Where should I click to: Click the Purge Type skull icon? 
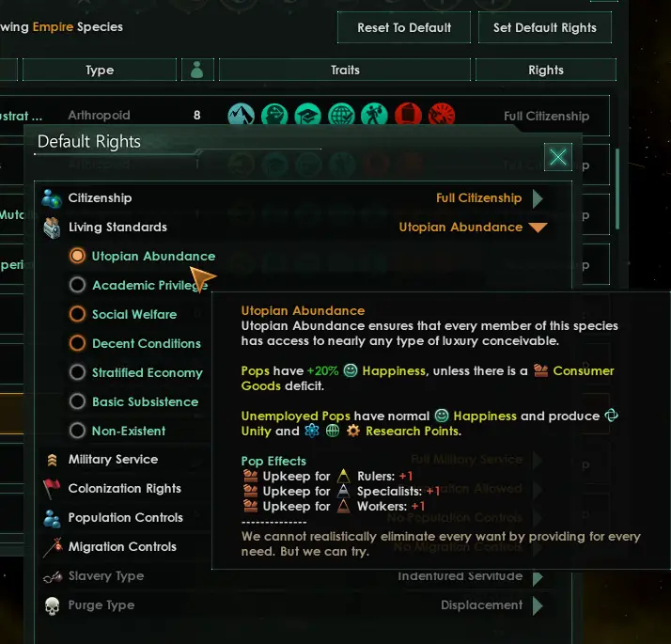53,605
